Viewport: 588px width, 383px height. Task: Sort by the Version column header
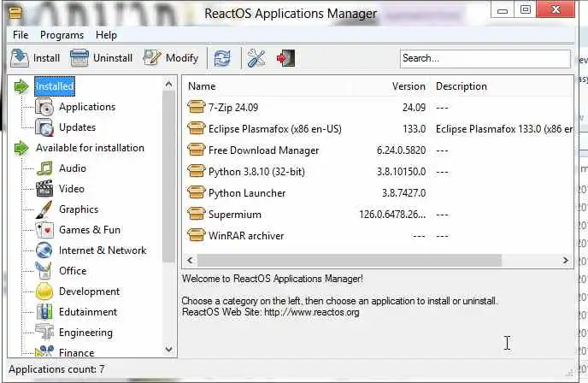(409, 86)
